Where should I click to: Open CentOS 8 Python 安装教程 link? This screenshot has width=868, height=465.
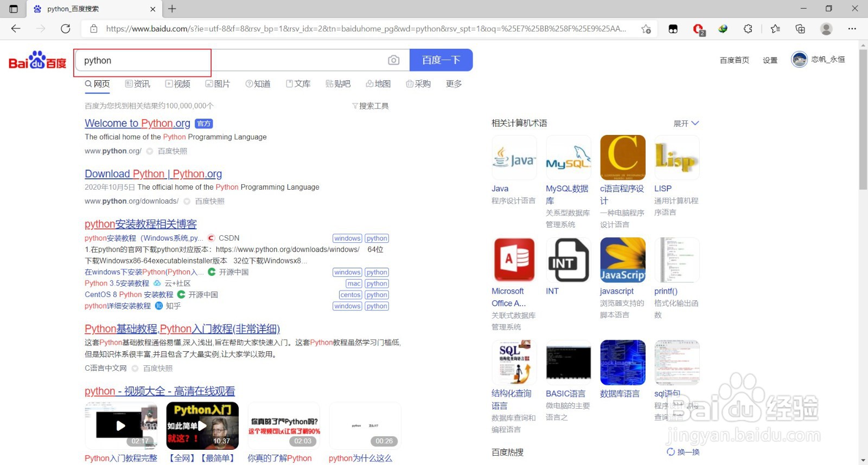(129, 295)
